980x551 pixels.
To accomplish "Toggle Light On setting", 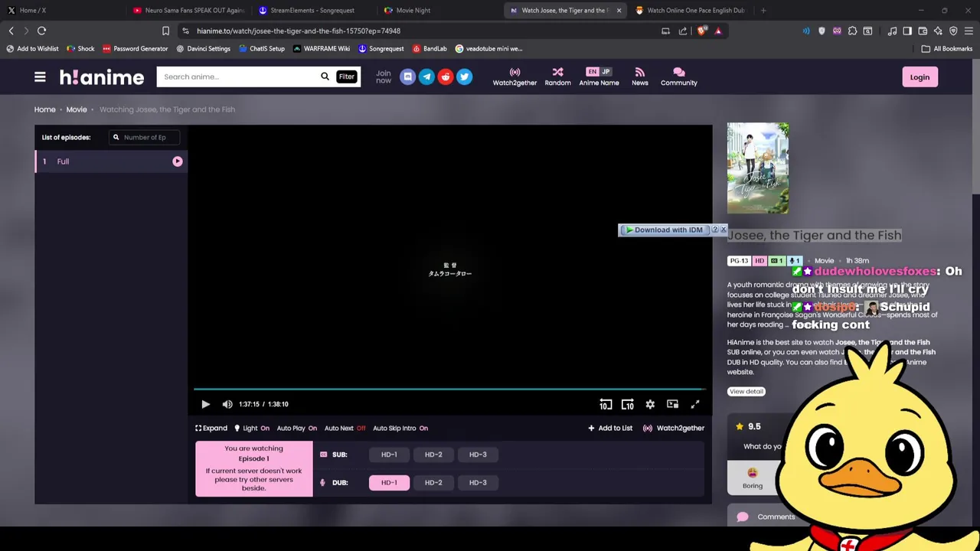I will point(251,428).
